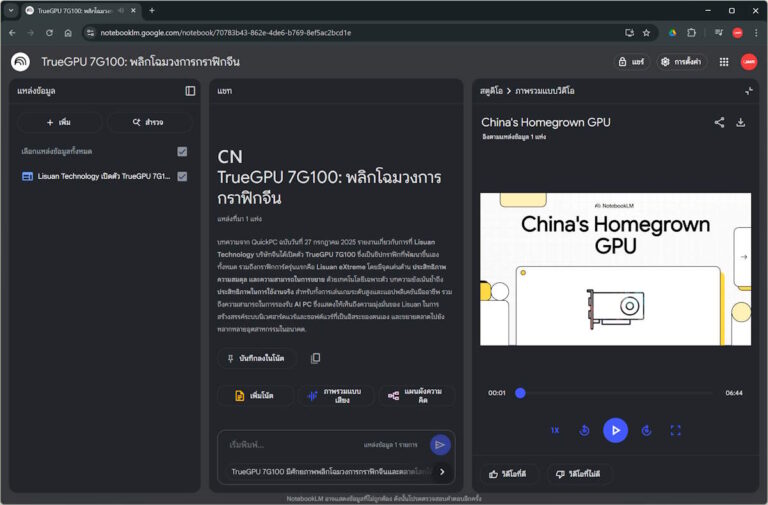Open the settings button (การตั้งค่า)

tap(681, 62)
